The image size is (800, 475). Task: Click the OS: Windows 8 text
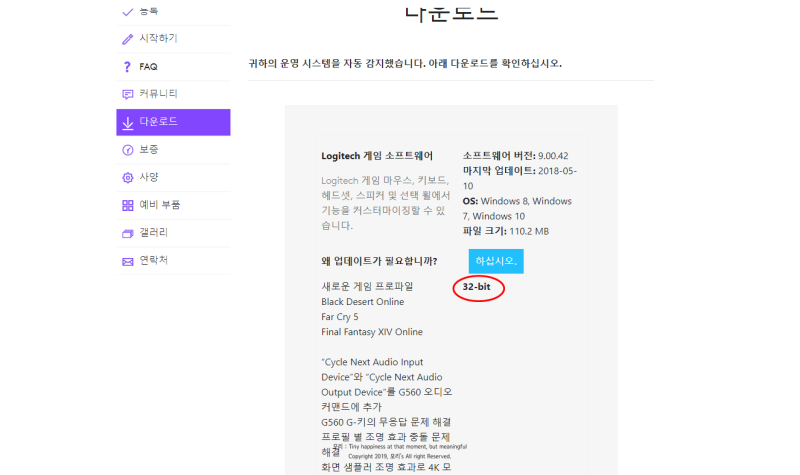[x=517, y=208]
